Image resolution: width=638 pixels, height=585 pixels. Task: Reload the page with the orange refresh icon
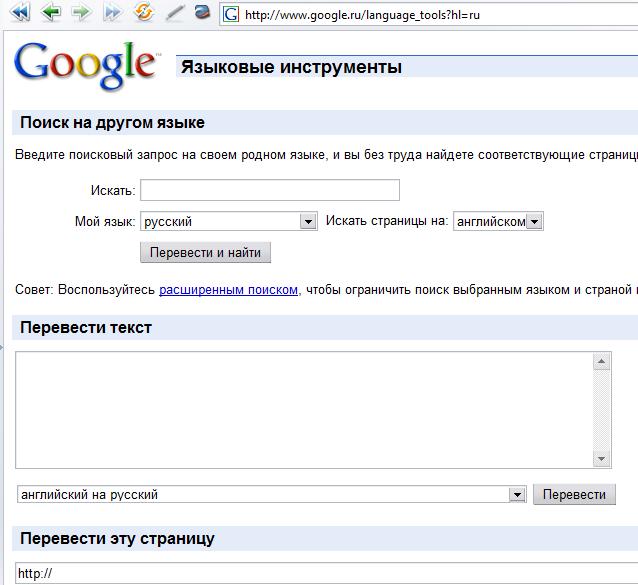(x=144, y=13)
